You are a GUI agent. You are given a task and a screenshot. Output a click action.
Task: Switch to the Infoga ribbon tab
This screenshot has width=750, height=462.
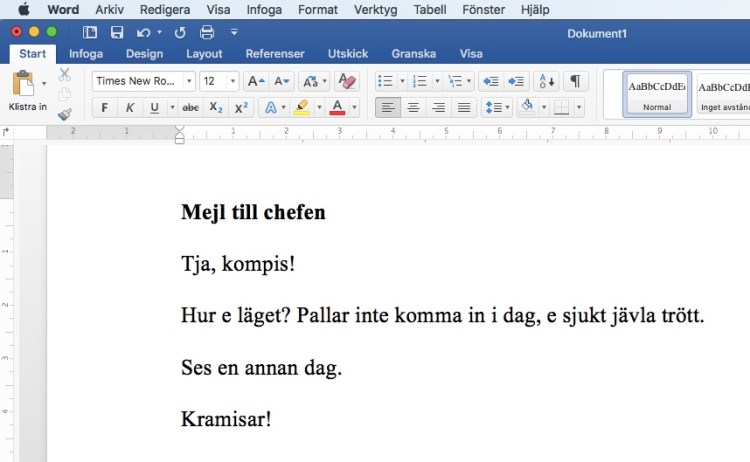coord(86,54)
